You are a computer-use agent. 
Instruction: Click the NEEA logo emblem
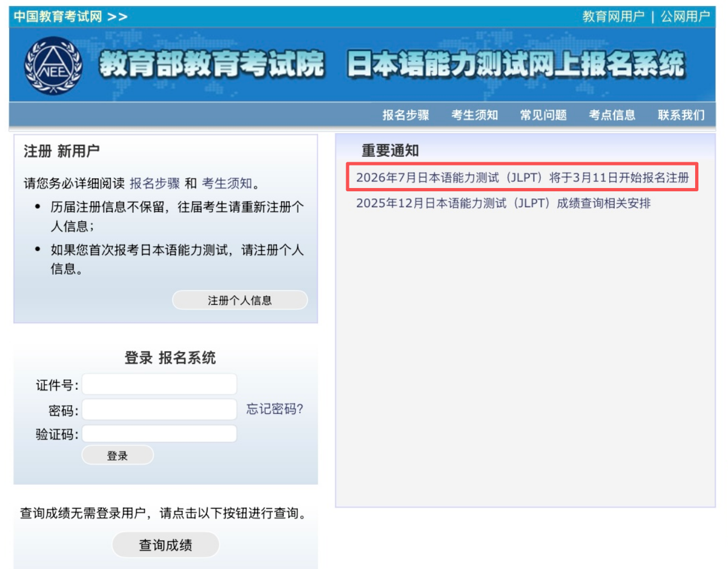(x=53, y=66)
